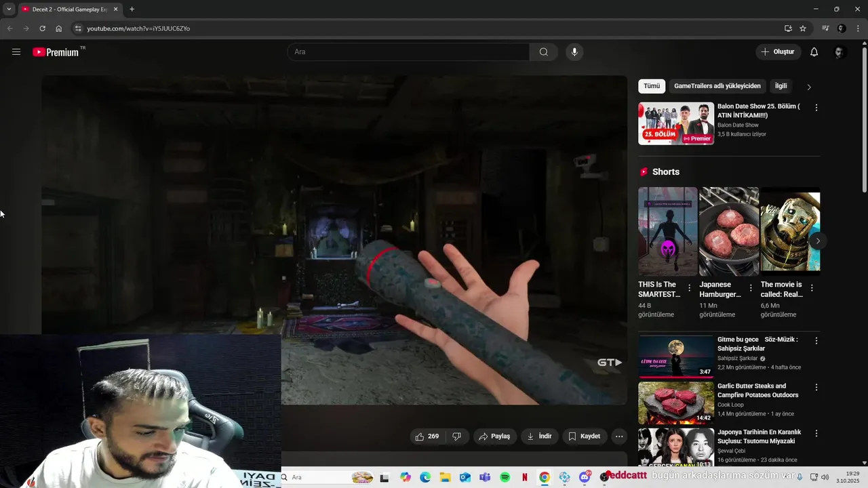Open Copilot from the taskbar
The height and width of the screenshot is (488, 868).
(x=406, y=477)
